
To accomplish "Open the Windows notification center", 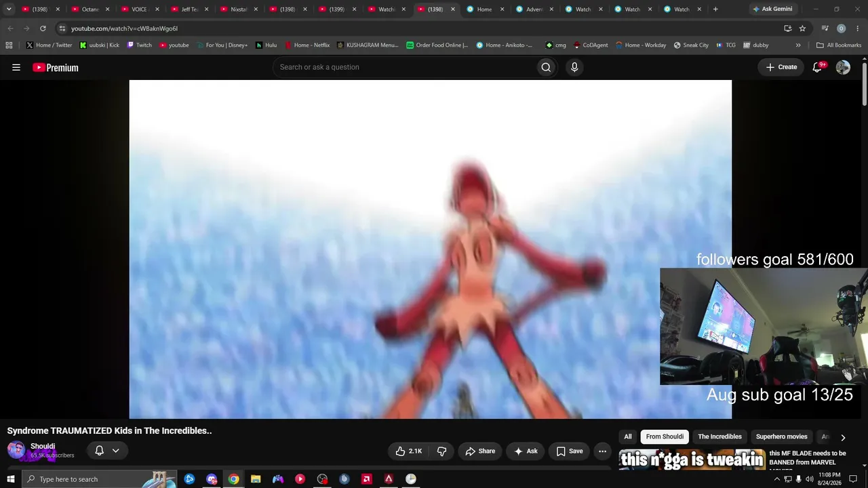I will (853, 479).
